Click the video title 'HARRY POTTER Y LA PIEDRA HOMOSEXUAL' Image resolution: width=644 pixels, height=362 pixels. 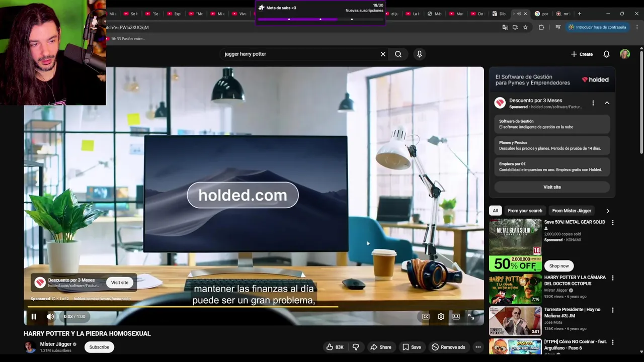[x=87, y=333]
